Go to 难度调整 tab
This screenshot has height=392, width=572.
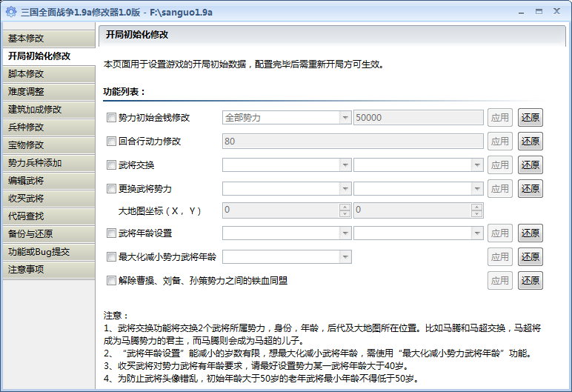(49, 92)
